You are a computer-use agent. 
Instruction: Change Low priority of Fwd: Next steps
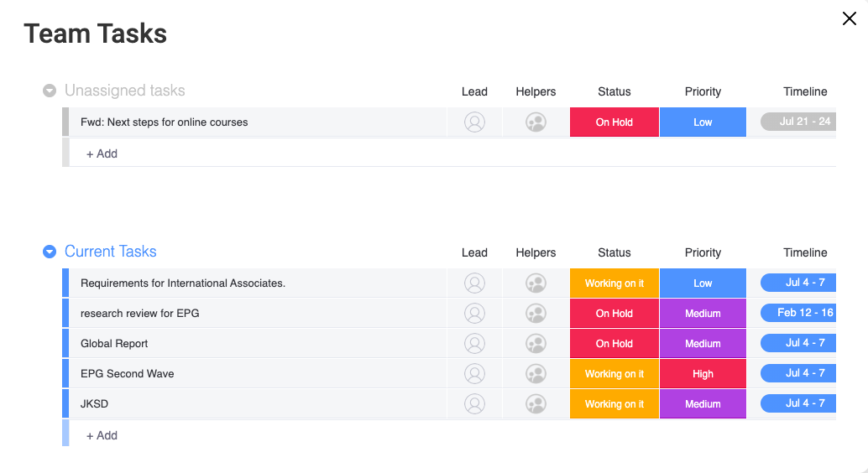pyautogui.click(x=703, y=122)
